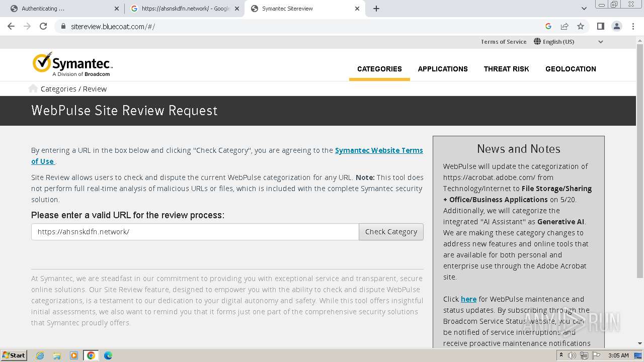Switch to the Authenticating tab
This screenshot has width=644, height=362.
63,9
